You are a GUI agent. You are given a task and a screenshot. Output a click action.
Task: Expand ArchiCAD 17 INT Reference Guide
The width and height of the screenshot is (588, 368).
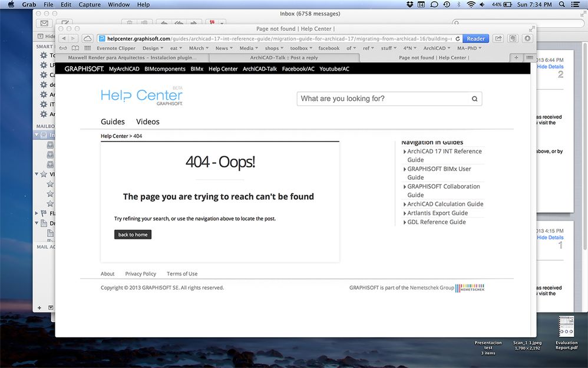[x=405, y=152]
